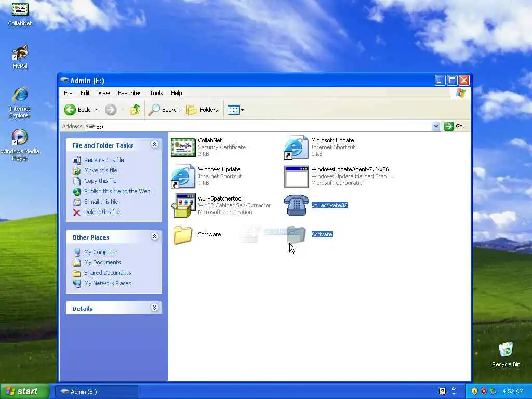Click the Go button
Screen dimensions: 532x399
click(x=454, y=126)
